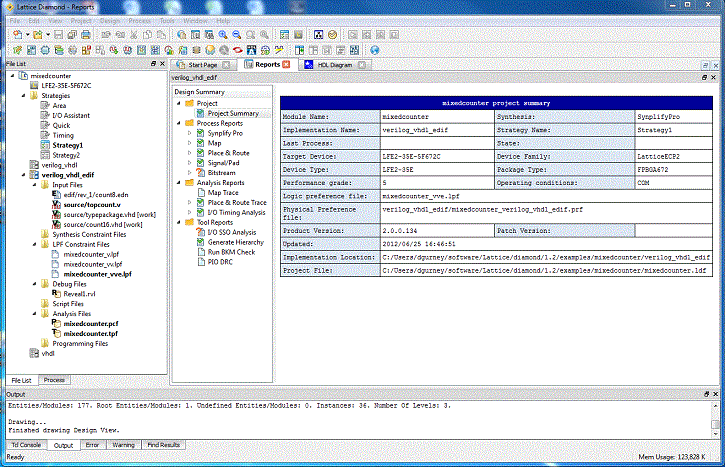725x467 pixels.
Task: Click the Open folder toolbar icon
Action: pyautogui.click(x=38, y=35)
